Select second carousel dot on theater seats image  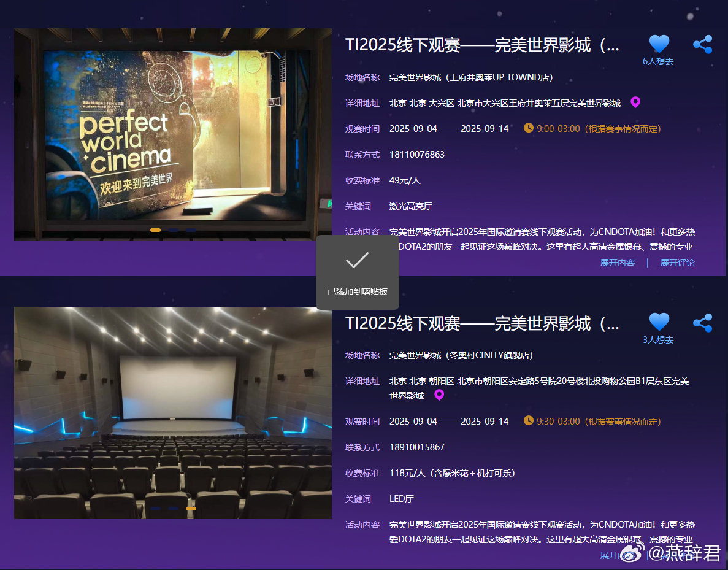coord(173,509)
